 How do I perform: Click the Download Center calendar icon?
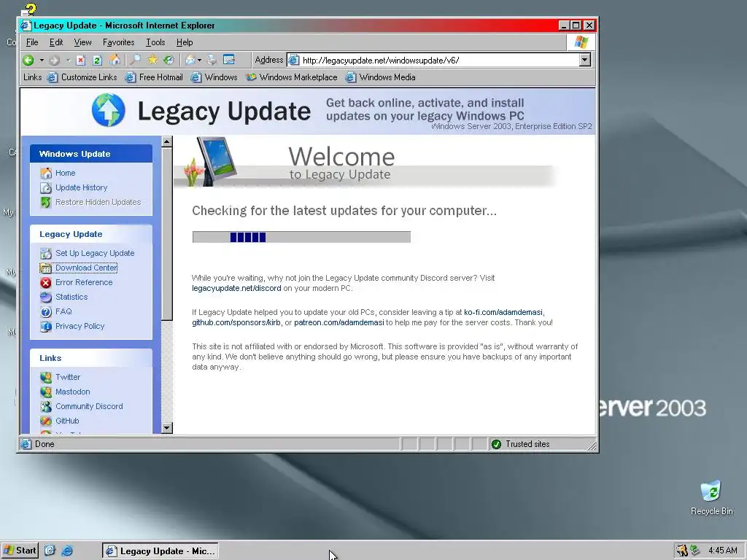point(46,268)
